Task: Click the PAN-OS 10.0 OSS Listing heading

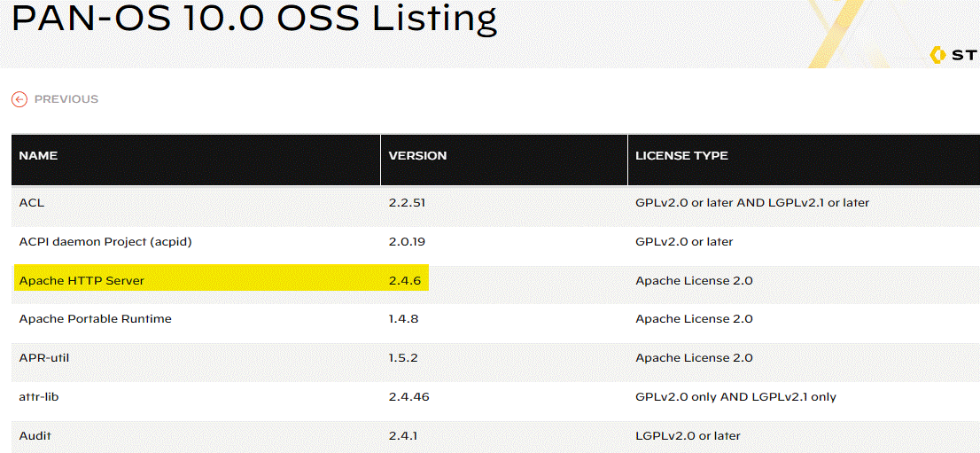Action: pos(254,18)
